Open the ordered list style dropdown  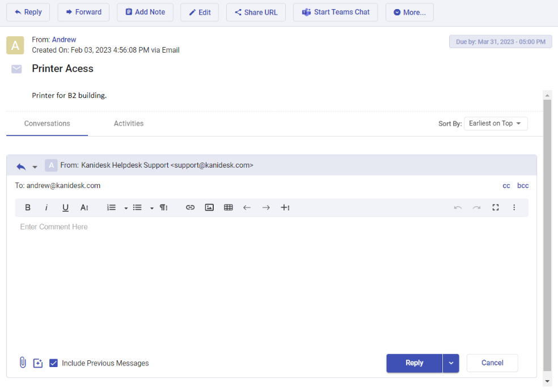tap(126, 208)
